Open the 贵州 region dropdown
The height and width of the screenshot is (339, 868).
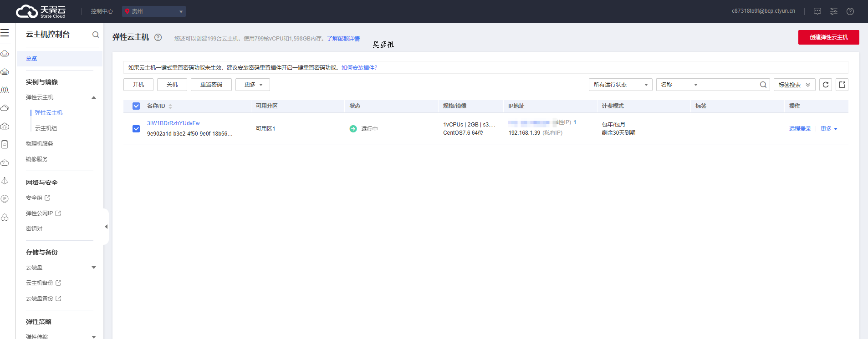click(x=154, y=11)
